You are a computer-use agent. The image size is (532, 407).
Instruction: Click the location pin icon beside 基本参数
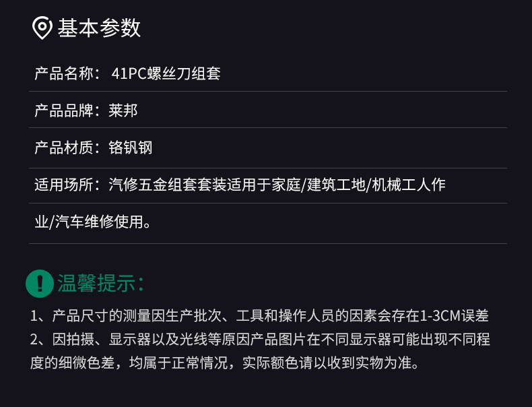[x=42, y=28]
